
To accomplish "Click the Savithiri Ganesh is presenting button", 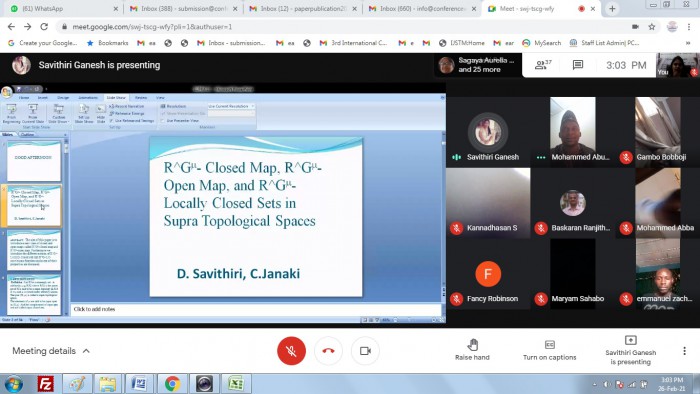I will tap(630, 351).
